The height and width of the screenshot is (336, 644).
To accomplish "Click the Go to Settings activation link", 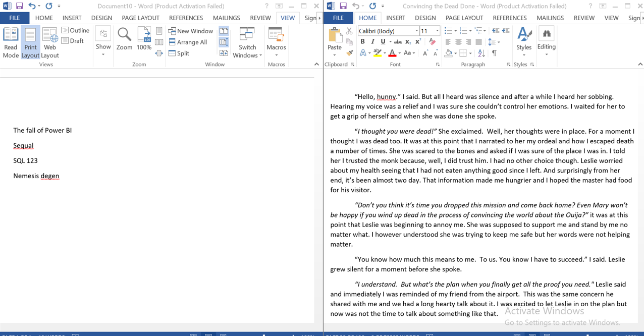I will tap(562, 322).
